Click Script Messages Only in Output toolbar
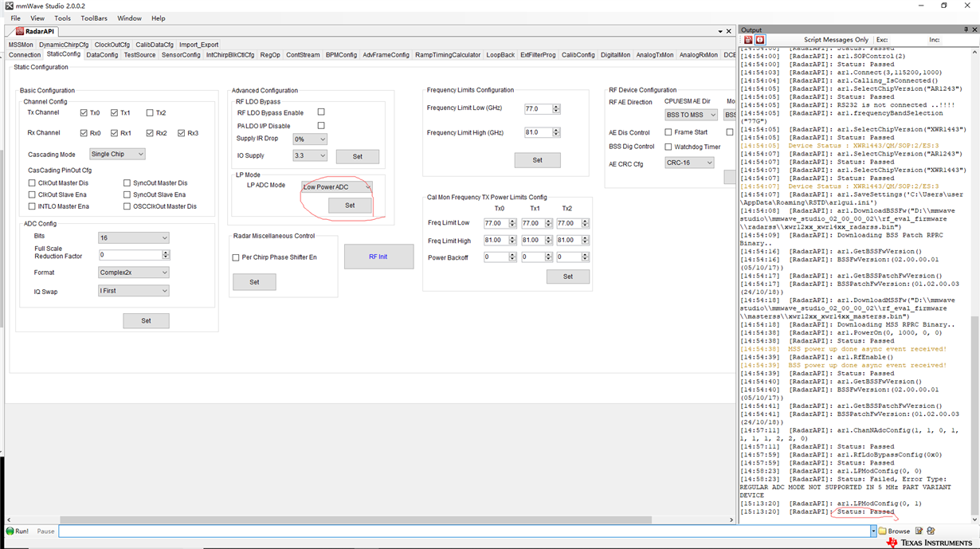 836,40
